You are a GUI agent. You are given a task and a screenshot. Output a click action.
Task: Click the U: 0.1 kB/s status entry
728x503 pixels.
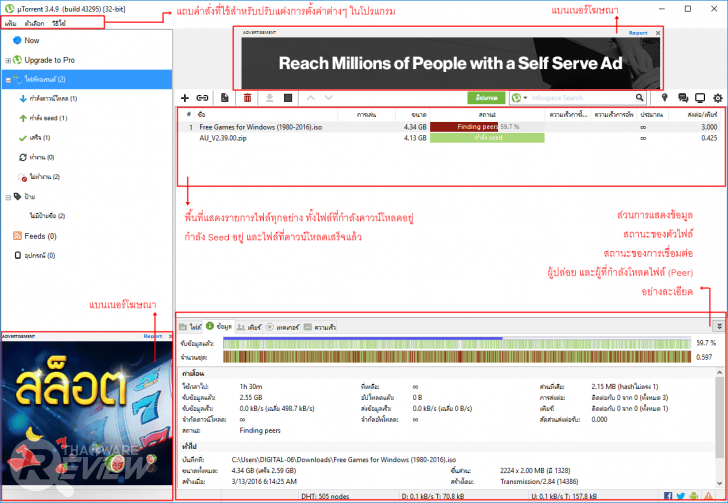[x=564, y=496]
